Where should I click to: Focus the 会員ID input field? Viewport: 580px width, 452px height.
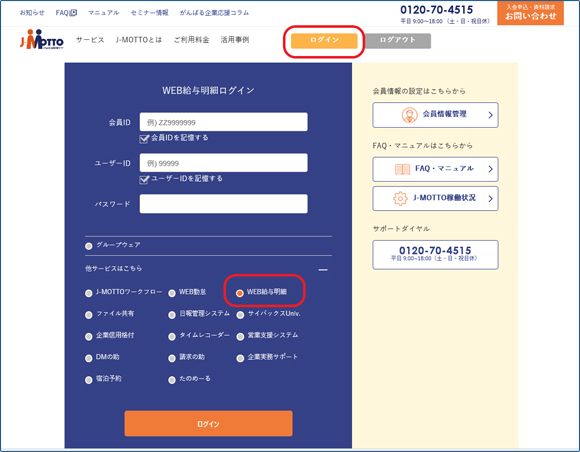[x=223, y=122]
